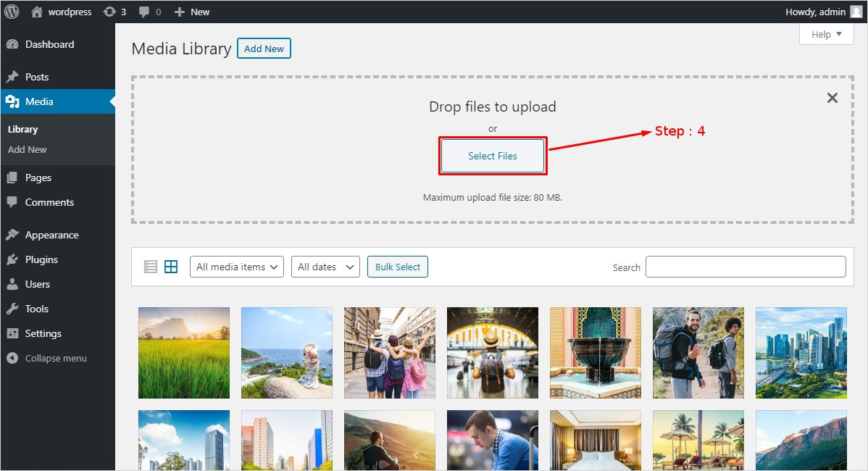This screenshot has height=471, width=868.
Task: Click the WordPress logo icon
Action: (x=12, y=12)
